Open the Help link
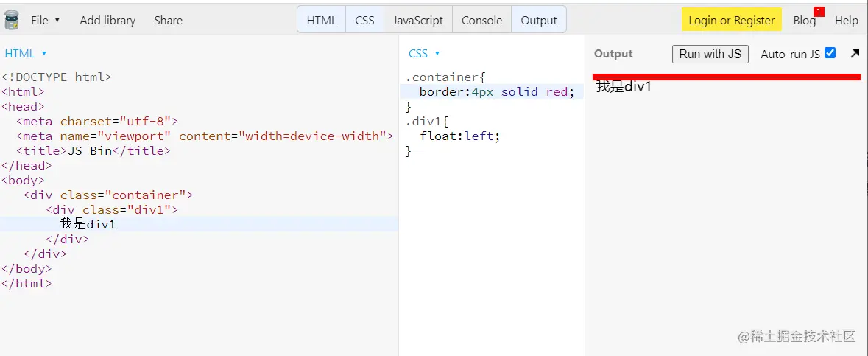This screenshot has width=868, height=356. click(846, 21)
